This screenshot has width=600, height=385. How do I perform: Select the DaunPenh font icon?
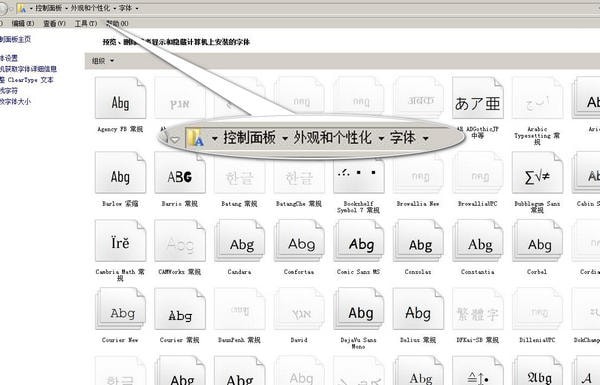point(240,308)
